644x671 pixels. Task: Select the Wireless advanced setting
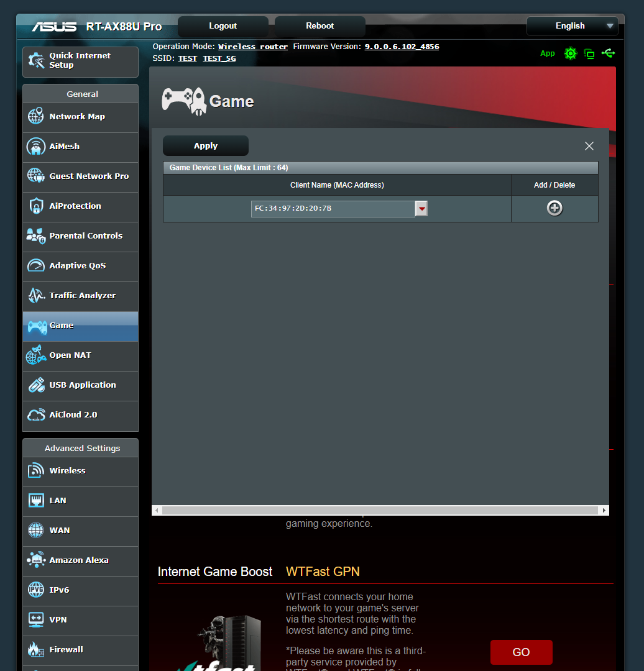[81, 471]
